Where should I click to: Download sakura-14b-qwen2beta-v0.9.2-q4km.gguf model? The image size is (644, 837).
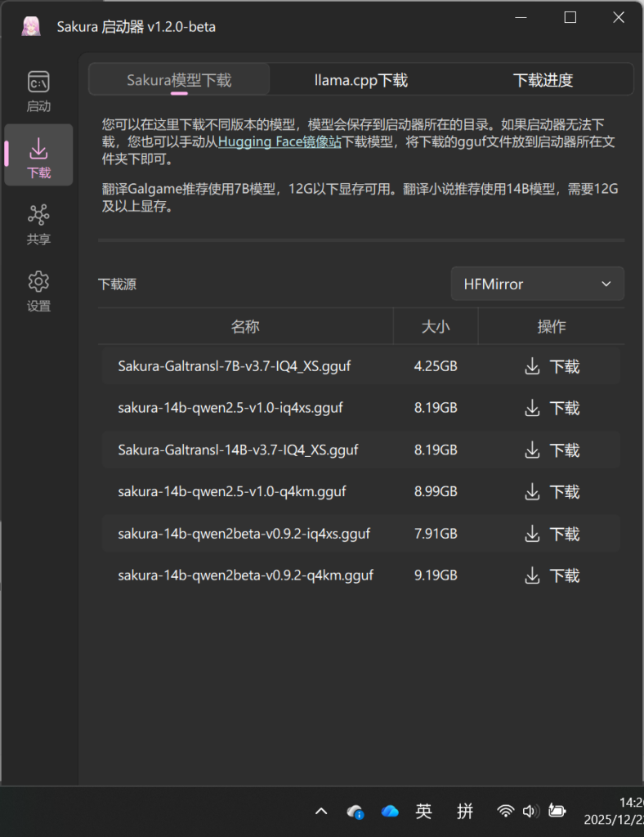point(552,575)
